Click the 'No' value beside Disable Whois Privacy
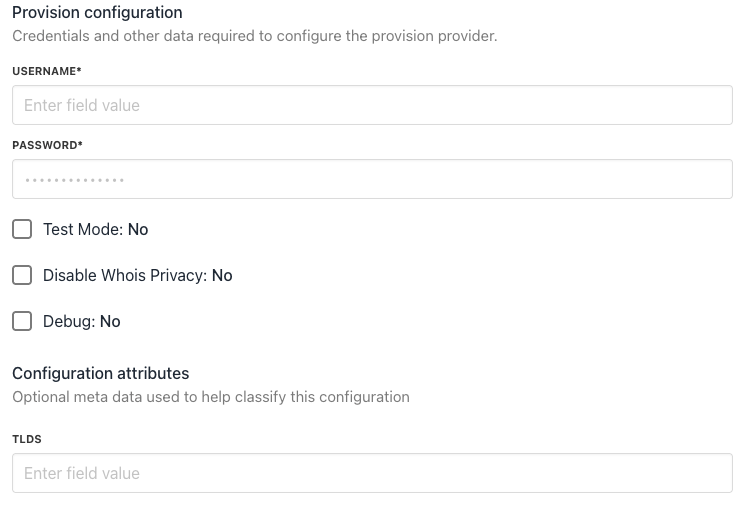 click(222, 275)
